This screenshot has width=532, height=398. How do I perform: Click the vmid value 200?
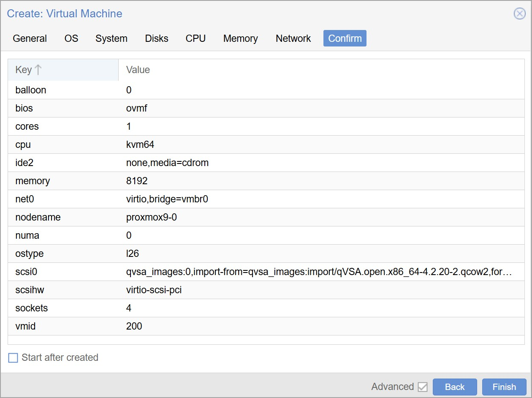pyautogui.click(x=134, y=326)
